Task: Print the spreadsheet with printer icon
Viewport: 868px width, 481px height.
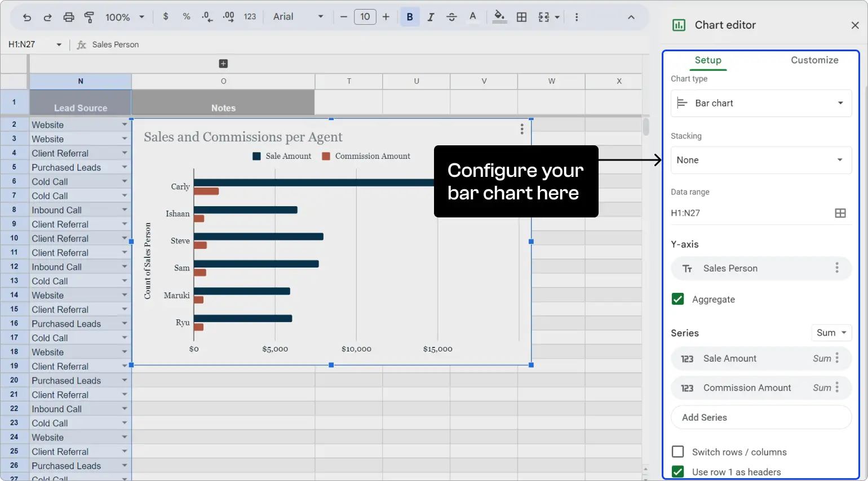Action: (x=69, y=17)
